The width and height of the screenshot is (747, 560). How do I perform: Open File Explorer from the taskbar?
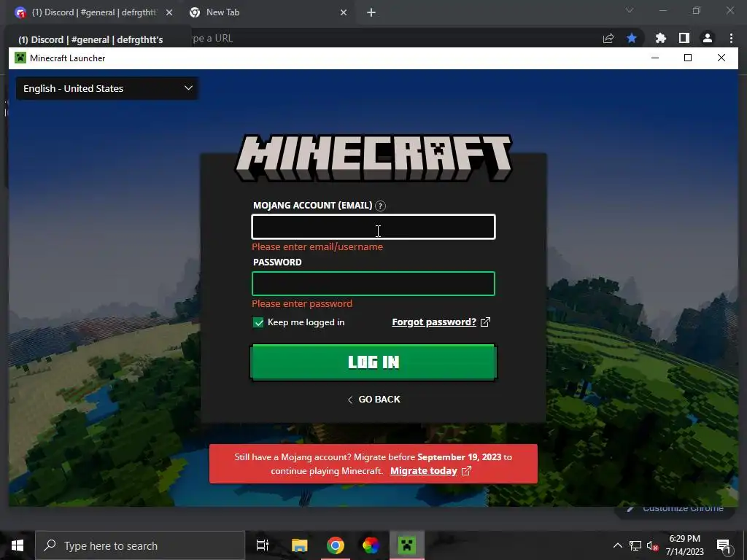click(300, 545)
